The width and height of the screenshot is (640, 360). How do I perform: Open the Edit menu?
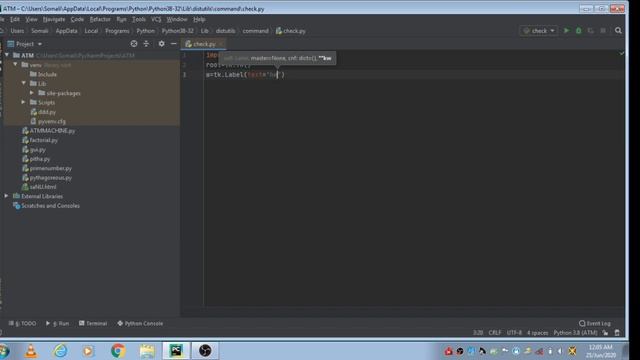15,19
